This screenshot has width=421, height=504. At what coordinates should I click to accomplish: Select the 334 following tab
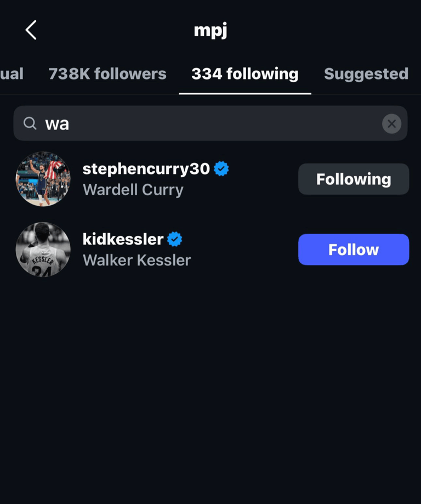click(245, 74)
